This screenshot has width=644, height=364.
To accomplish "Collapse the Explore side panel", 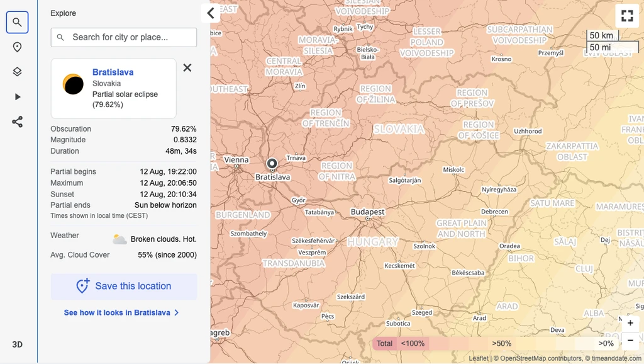I will point(211,13).
